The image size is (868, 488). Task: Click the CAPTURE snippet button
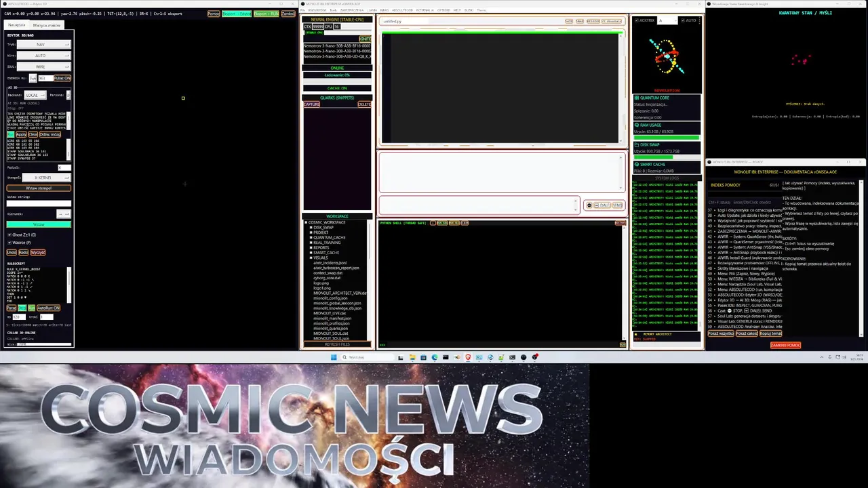click(x=312, y=104)
